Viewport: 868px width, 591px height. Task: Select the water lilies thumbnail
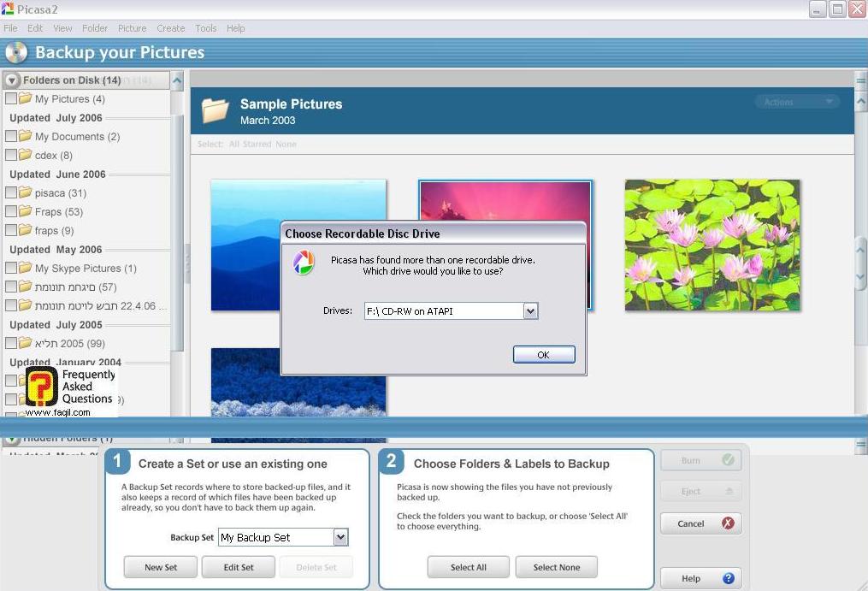(712, 245)
